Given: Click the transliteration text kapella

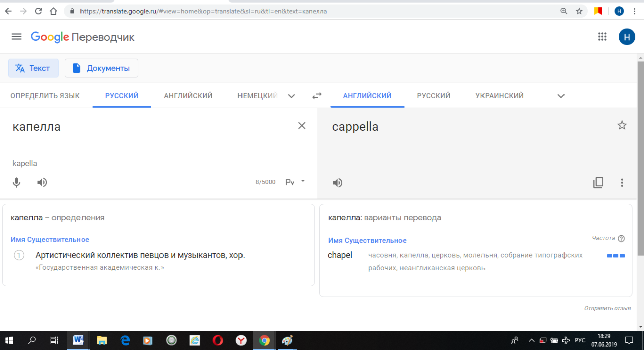Looking at the screenshot, I should pos(25,163).
